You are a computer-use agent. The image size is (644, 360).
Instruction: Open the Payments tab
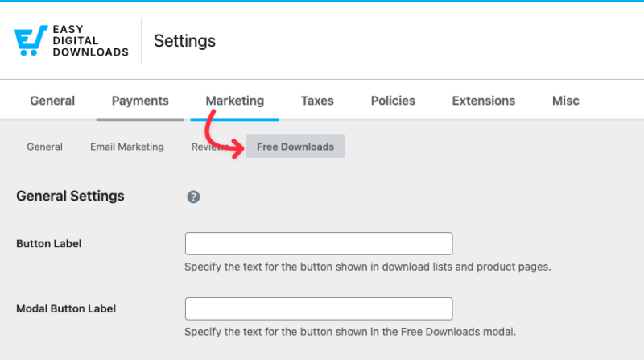[140, 101]
